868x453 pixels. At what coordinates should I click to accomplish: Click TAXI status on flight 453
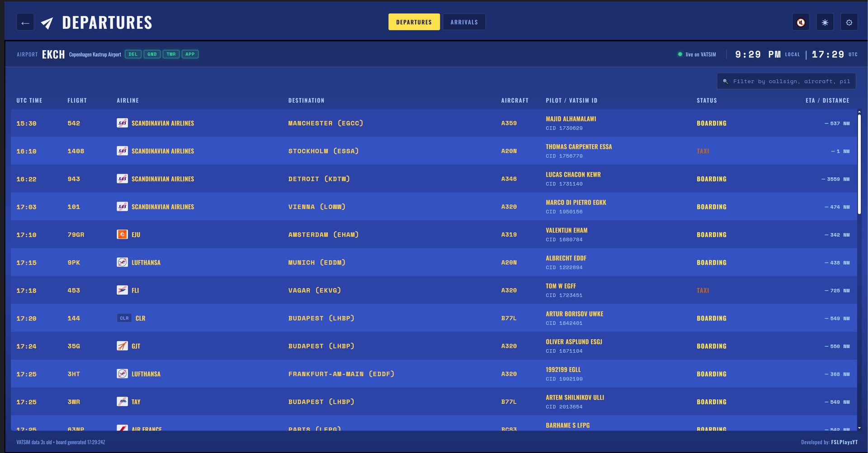point(703,290)
